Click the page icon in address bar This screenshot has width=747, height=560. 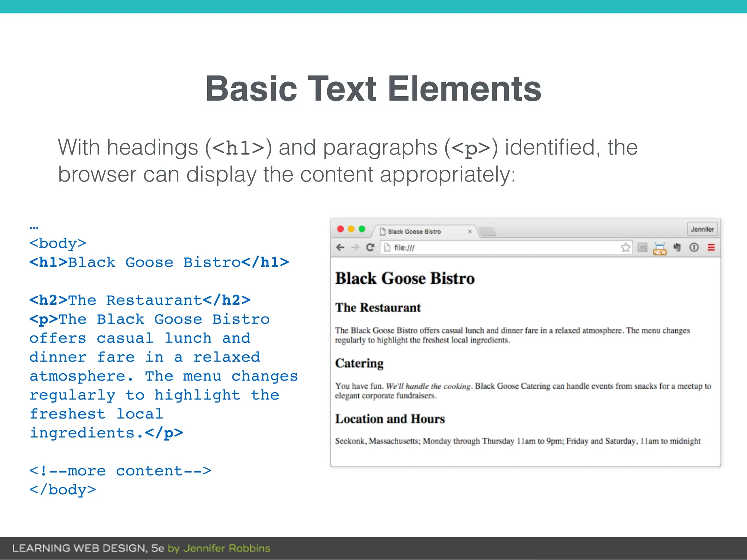pyautogui.click(x=387, y=248)
